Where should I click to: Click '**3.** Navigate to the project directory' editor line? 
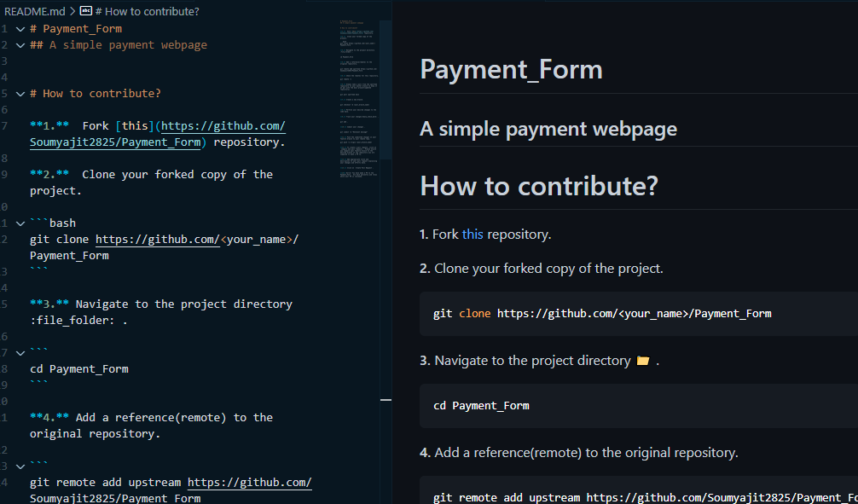(x=161, y=304)
